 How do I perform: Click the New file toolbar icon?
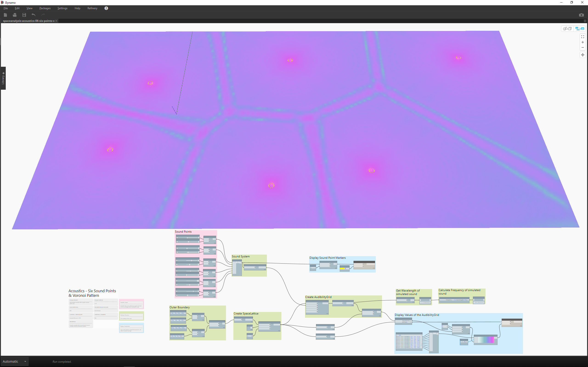click(x=5, y=15)
